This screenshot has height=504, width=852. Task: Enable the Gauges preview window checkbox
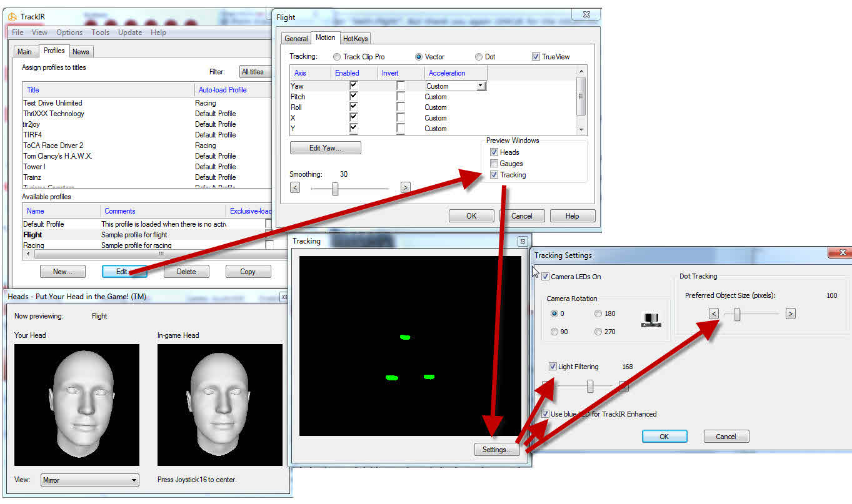(x=494, y=164)
